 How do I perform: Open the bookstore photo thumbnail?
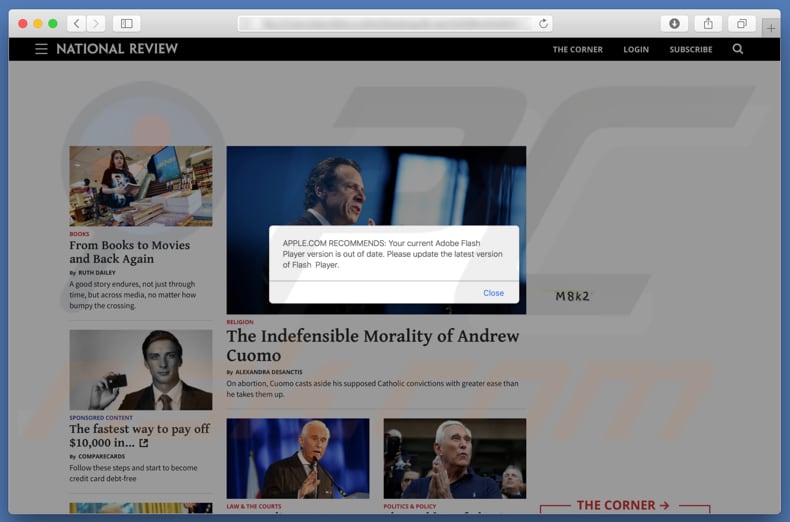[141, 186]
